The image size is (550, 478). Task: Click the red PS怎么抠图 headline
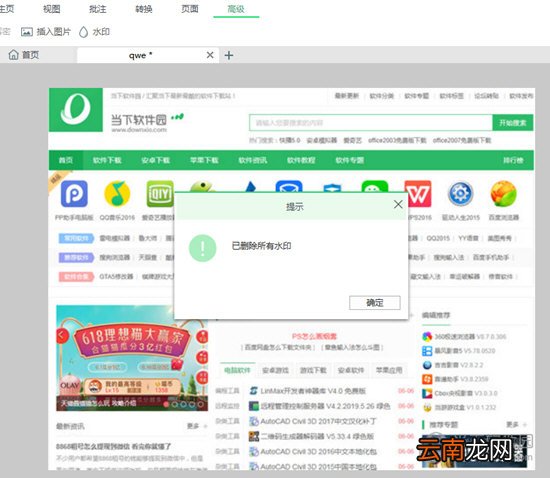click(314, 336)
